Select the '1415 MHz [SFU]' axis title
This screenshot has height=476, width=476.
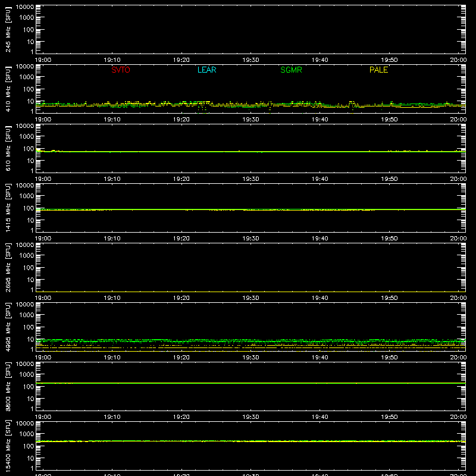pyautogui.click(x=8, y=208)
